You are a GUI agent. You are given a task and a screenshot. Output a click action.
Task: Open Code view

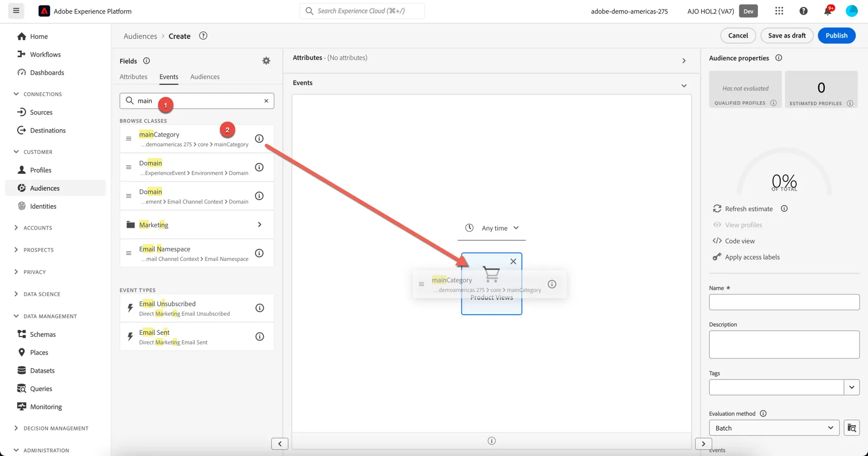[x=739, y=241]
